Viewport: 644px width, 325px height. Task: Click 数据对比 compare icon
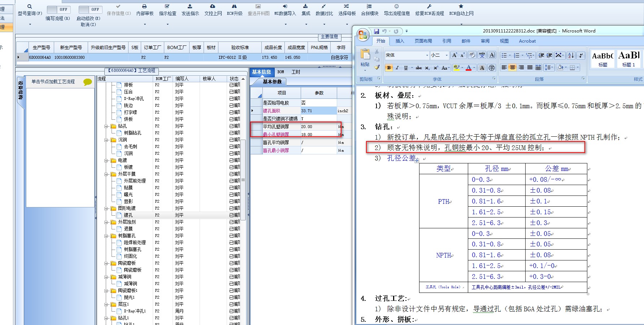pos(324,6)
